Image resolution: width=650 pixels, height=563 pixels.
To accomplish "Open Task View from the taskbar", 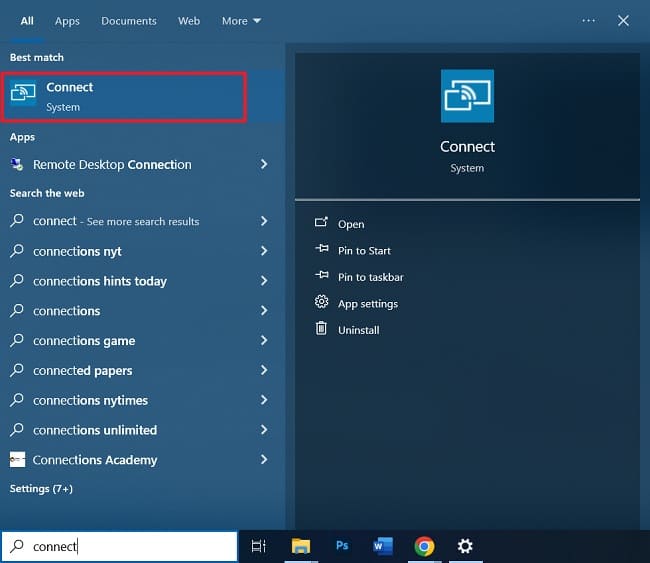I will click(259, 546).
